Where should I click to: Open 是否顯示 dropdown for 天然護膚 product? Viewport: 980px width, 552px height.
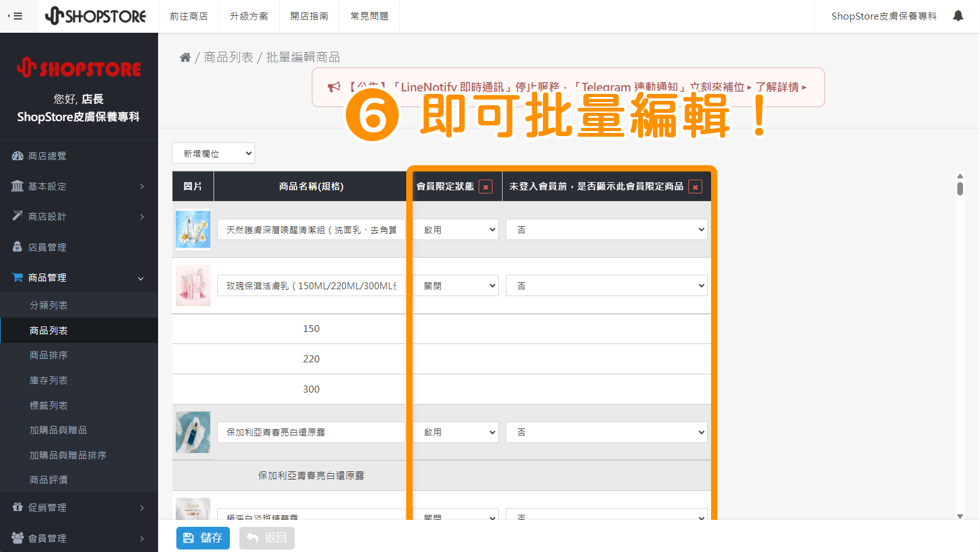607,229
